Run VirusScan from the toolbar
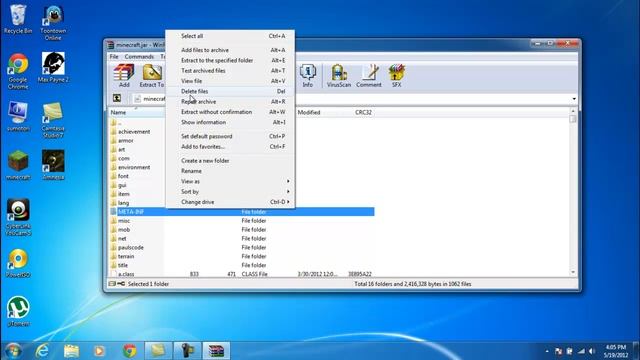The height and width of the screenshot is (360, 640). point(339,76)
